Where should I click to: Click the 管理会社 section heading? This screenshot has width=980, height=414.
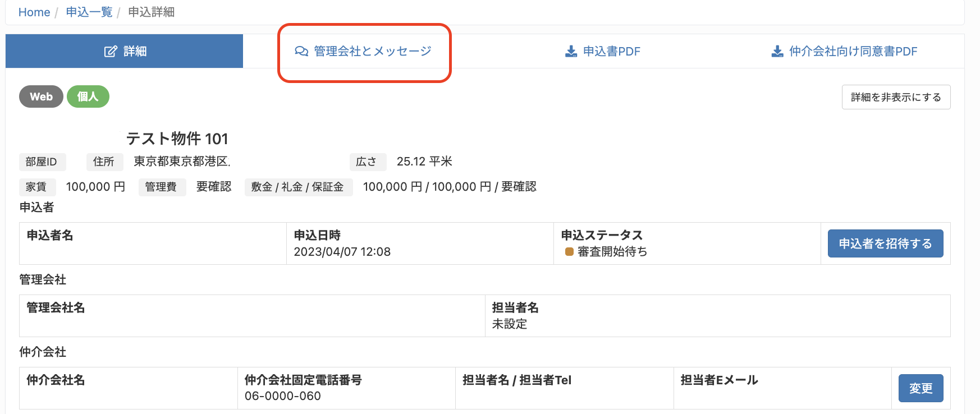pyautogui.click(x=43, y=279)
